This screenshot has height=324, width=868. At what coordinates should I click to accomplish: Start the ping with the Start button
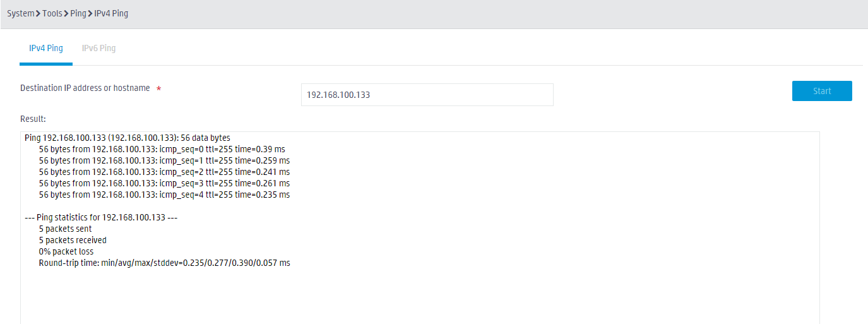pos(822,91)
